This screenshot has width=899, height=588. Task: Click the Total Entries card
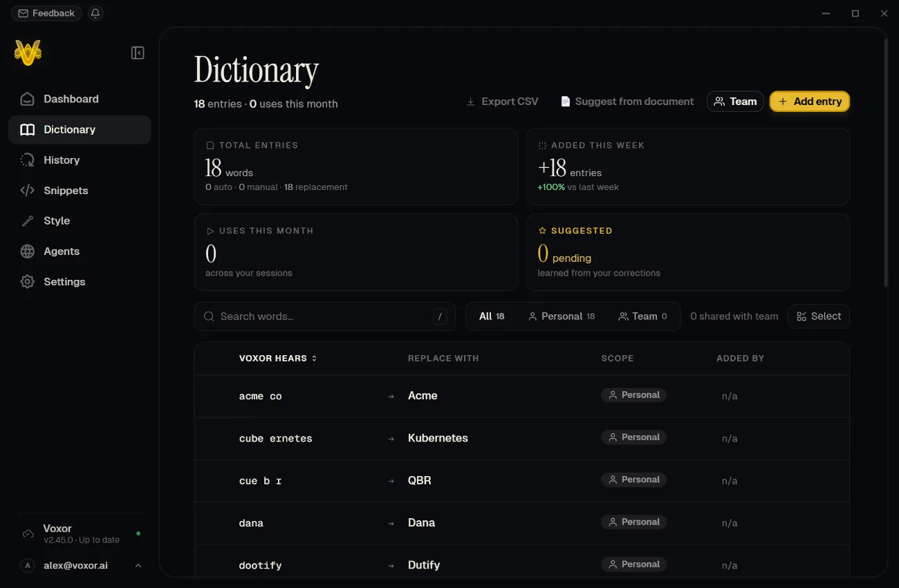tap(356, 167)
